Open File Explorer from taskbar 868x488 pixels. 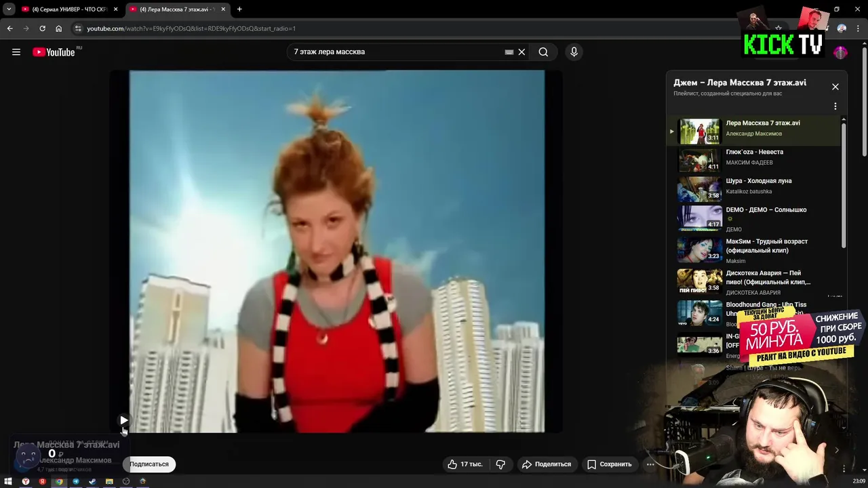tap(109, 482)
